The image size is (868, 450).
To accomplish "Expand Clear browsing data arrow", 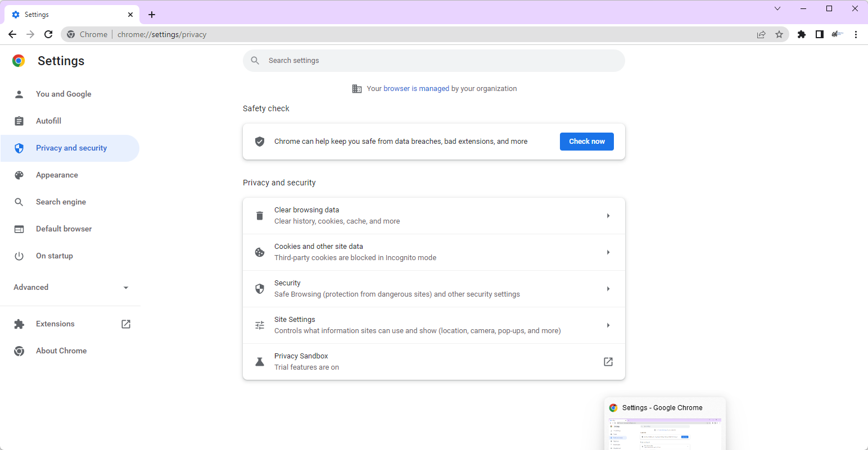I will 608,216.
